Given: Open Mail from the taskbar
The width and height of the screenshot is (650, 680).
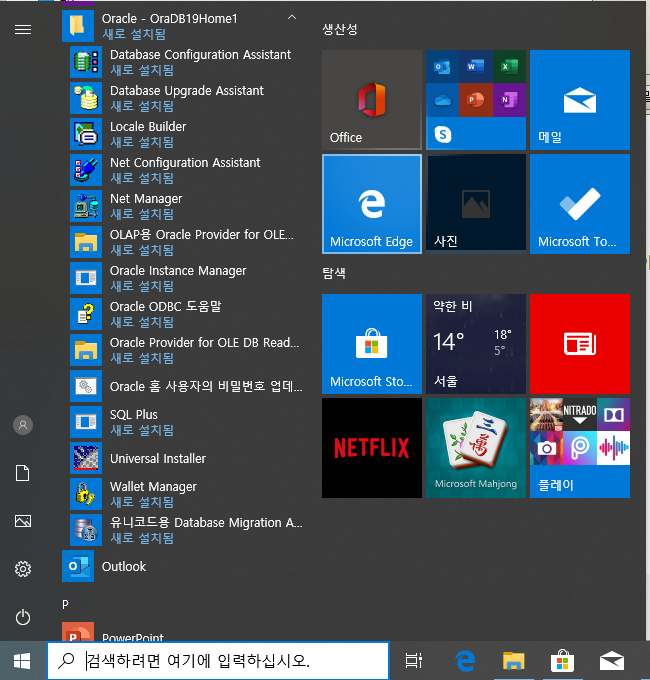Looking at the screenshot, I should pyautogui.click(x=612, y=661).
